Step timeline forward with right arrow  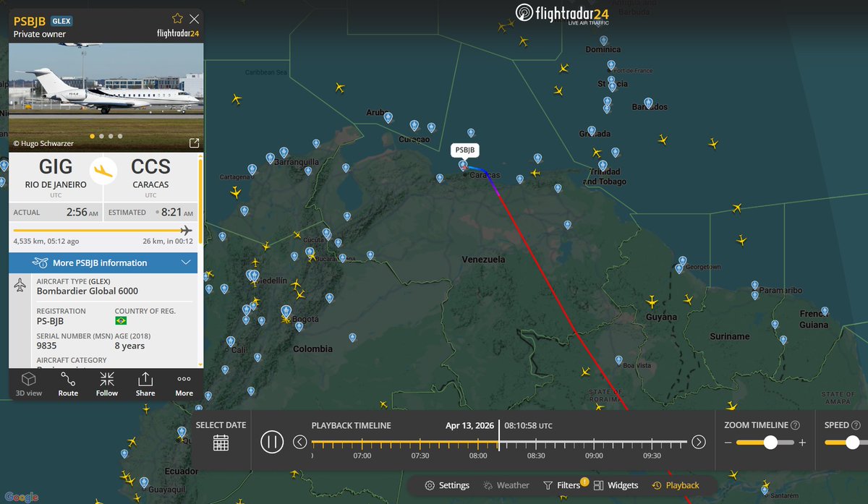(699, 442)
